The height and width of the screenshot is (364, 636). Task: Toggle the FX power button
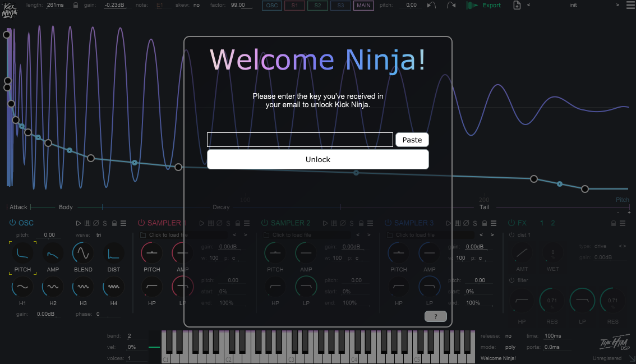pyautogui.click(x=511, y=222)
